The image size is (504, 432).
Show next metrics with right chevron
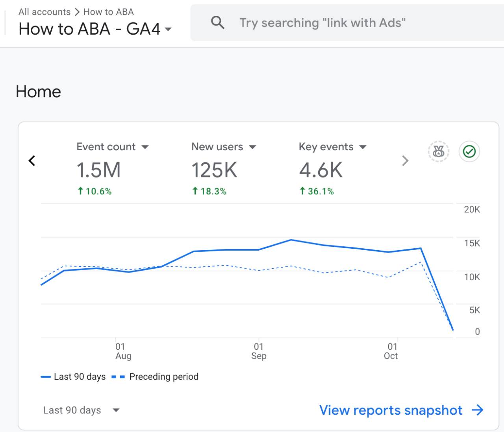tap(405, 161)
